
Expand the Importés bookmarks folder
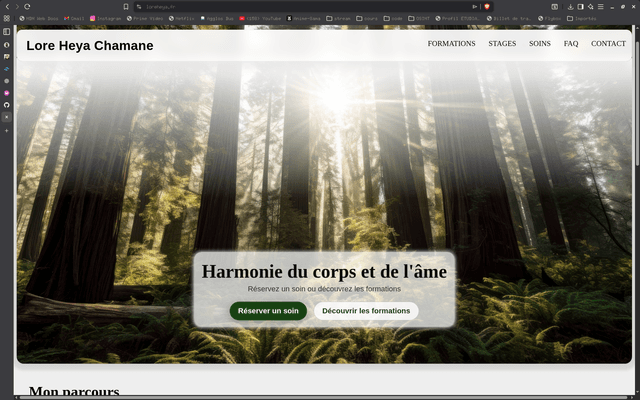pyautogui.click(x=580, y=18)
